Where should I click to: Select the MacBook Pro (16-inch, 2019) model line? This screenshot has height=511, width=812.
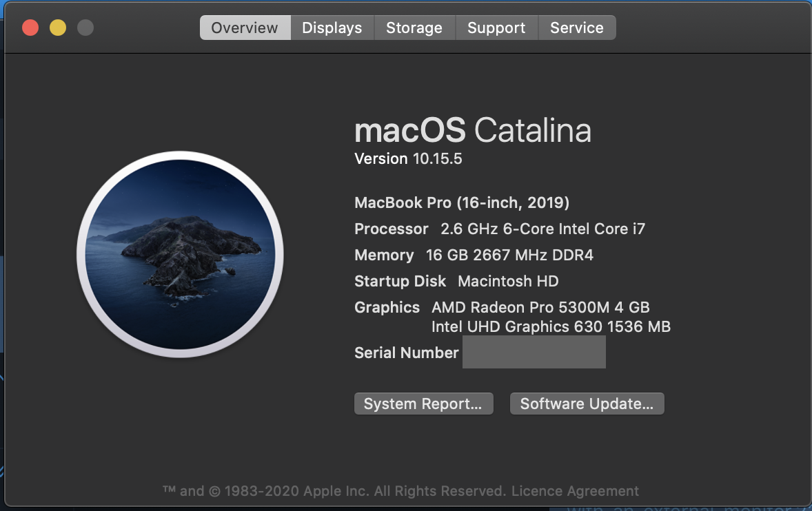(x=462, y=202)
